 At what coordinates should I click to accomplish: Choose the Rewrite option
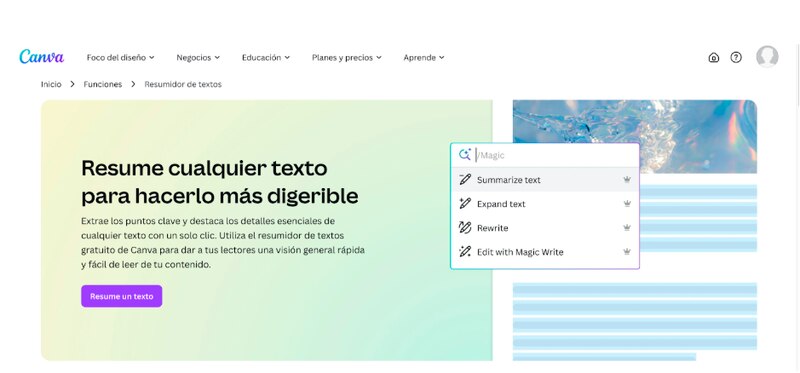tap(544, 228)
